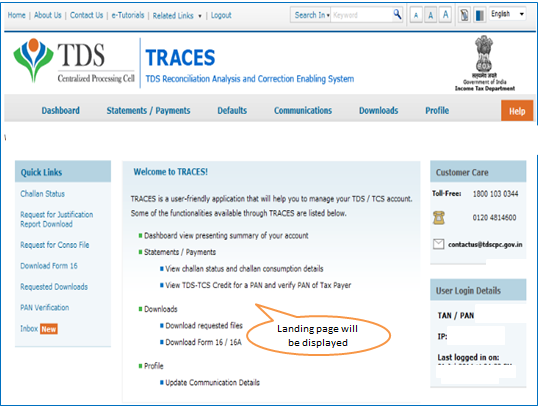Click the Welcome to TRACES! heading
The image size is (538, 410).
tap(171, 172)
